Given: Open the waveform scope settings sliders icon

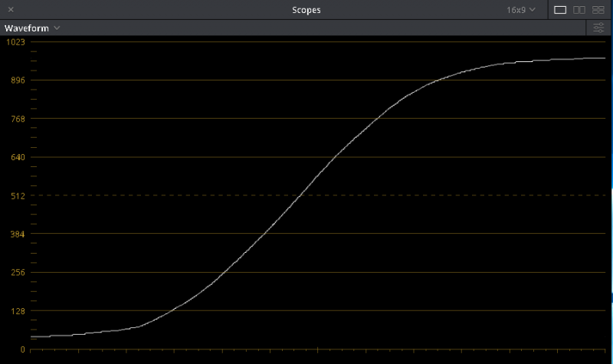Looking at the screenshot, I should [598, 28].
